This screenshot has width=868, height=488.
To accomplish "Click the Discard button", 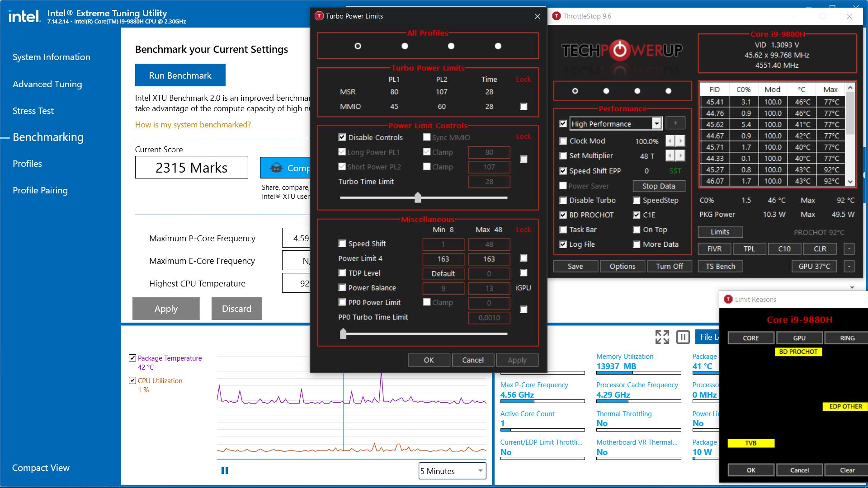I will [x=236, y=309].
